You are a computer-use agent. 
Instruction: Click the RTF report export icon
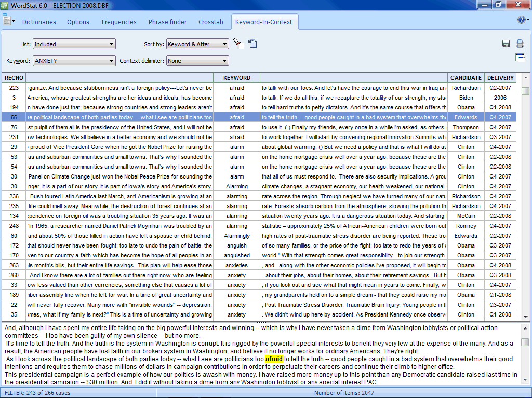pyautogui.click(x=252, y=44)
